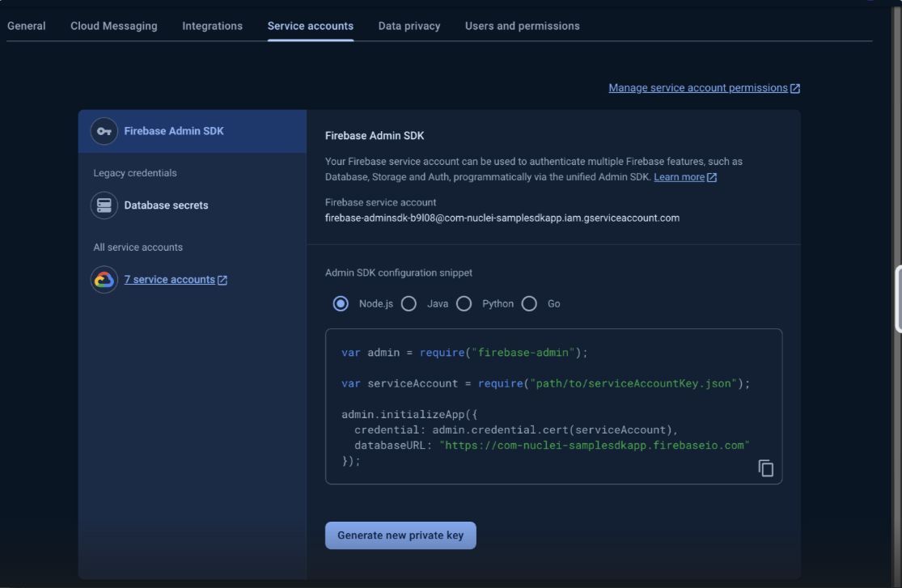
Task: Click the external link icon beside Learn more
Action: point(709,176)
